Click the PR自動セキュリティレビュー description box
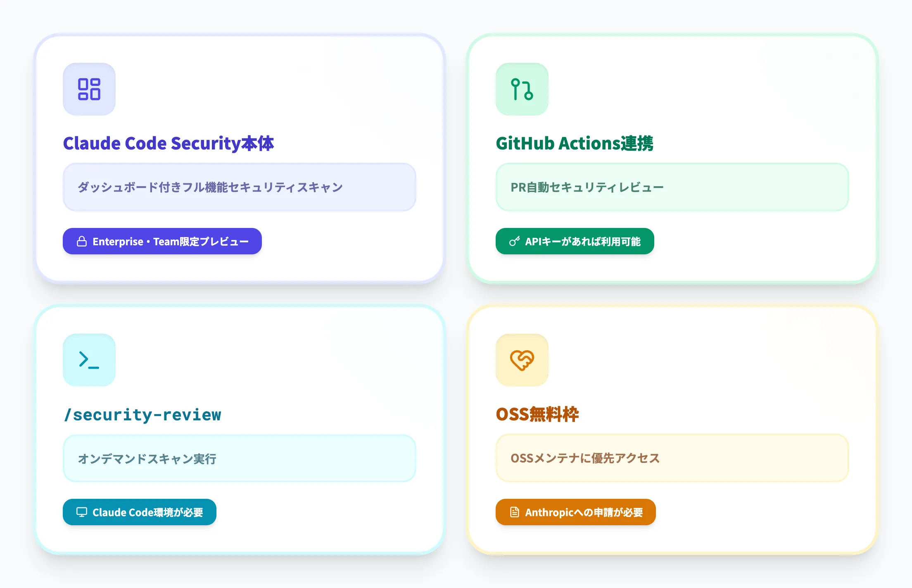Image resolution: width=912 pixels, height=588 pixels. tap(672, 187)
